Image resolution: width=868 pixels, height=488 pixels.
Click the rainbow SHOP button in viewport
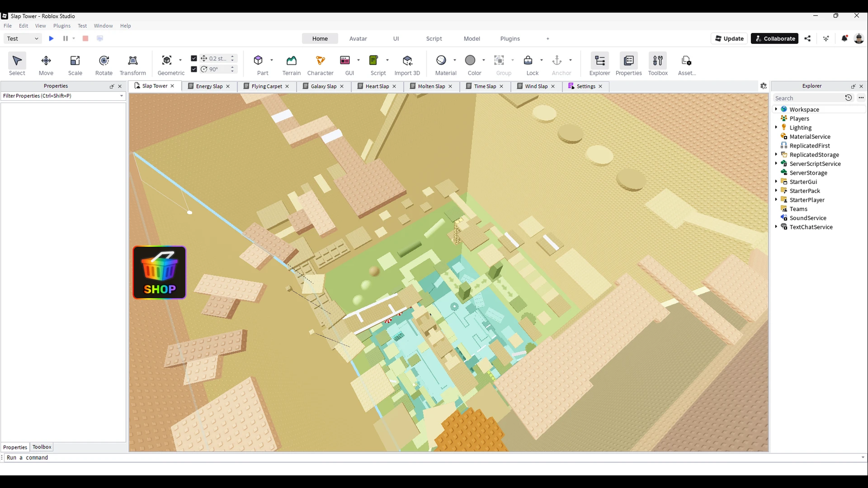click(x=159, y=273)
